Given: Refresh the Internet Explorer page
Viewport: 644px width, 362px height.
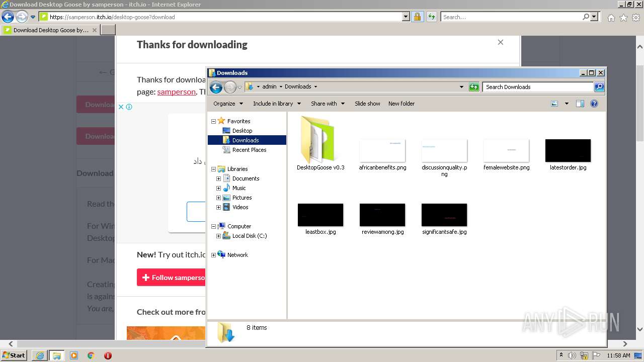Looking at the screenshot, I should pyautogui.click(x=431, y=17).
